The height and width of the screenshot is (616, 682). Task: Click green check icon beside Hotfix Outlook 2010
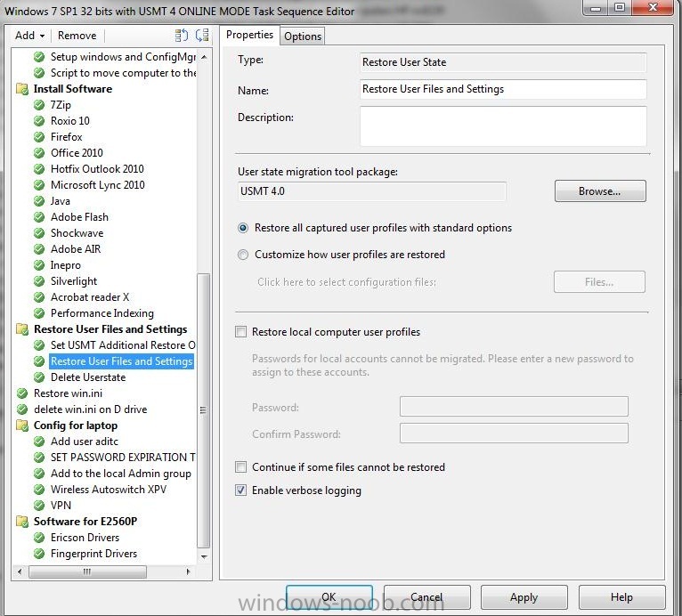coord(39,169)
